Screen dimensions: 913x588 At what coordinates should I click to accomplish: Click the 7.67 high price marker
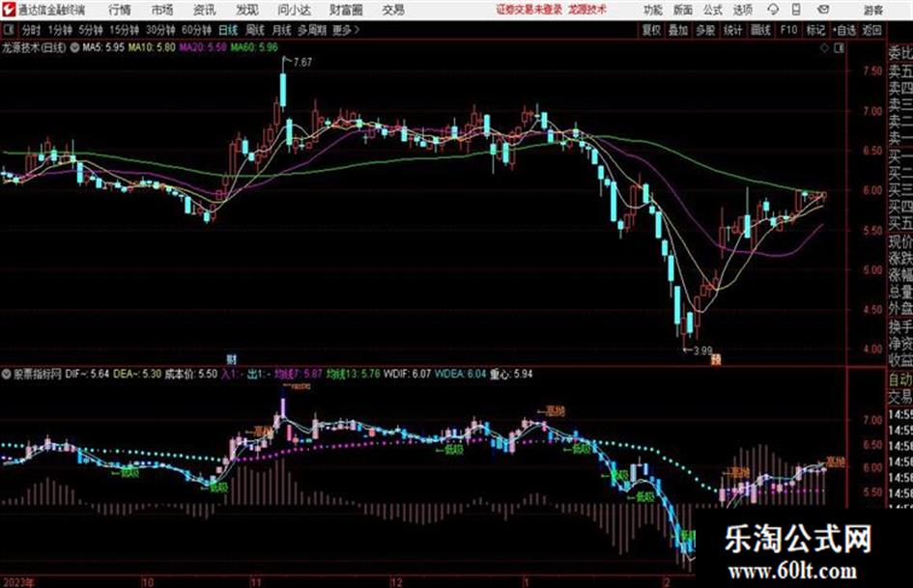[302, 63]
